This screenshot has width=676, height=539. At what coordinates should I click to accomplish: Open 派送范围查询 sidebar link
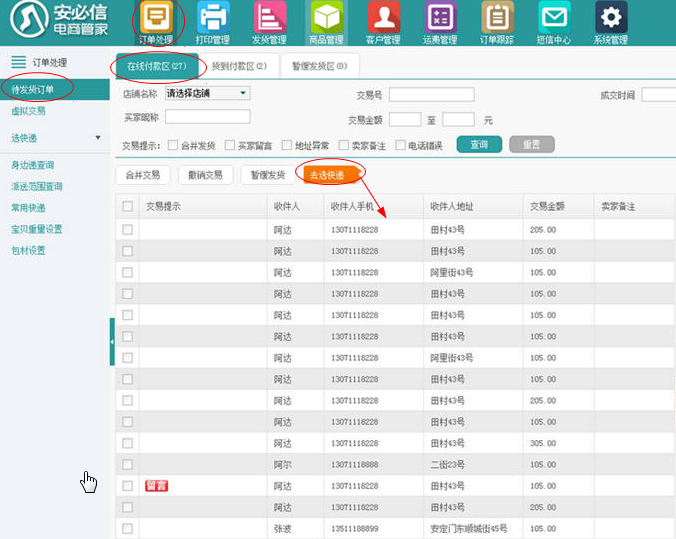click(x=37, y=186)
